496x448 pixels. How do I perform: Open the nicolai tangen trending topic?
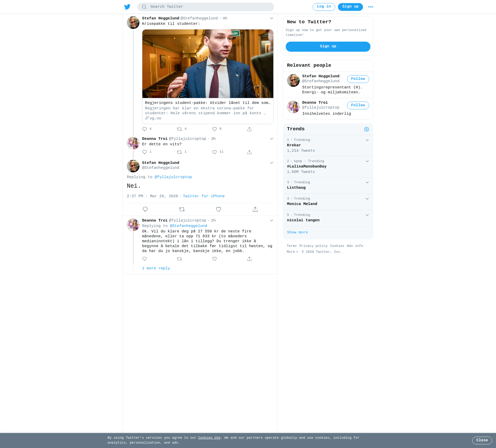303,220
